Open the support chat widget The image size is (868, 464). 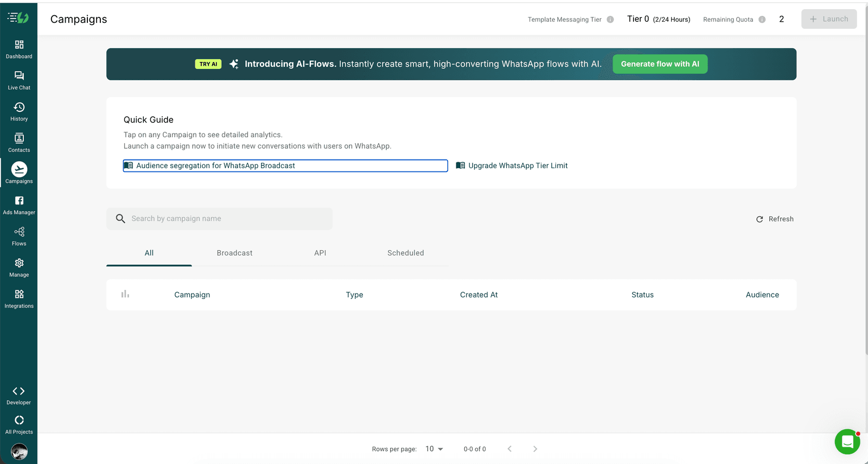point(847,442)
